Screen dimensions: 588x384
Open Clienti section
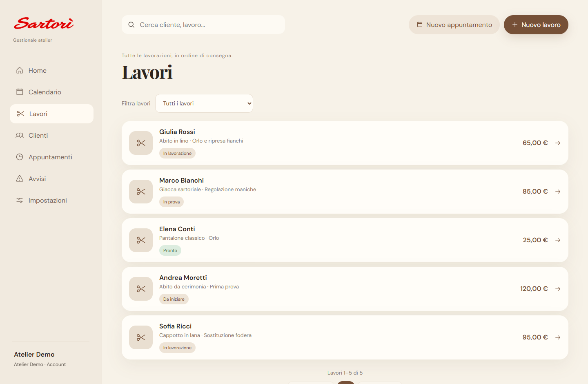click(51, 135)
